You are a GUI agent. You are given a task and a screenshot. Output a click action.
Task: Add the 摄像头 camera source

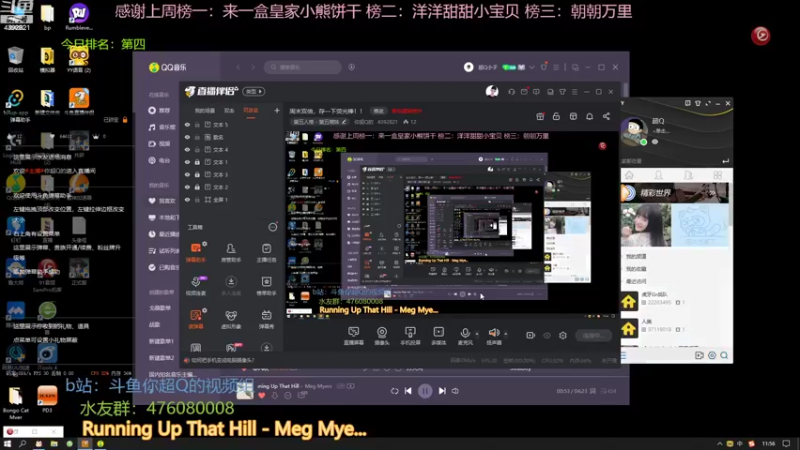point(382,336)
